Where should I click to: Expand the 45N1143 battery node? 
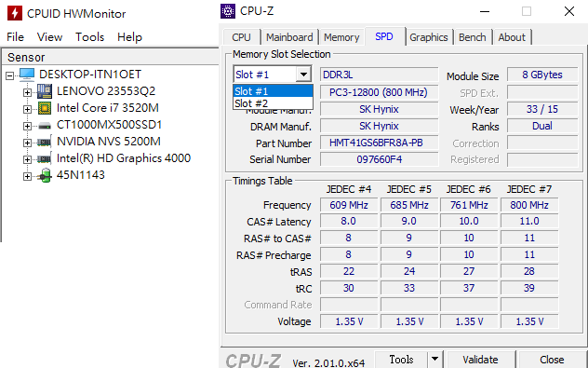click(27, 176)
